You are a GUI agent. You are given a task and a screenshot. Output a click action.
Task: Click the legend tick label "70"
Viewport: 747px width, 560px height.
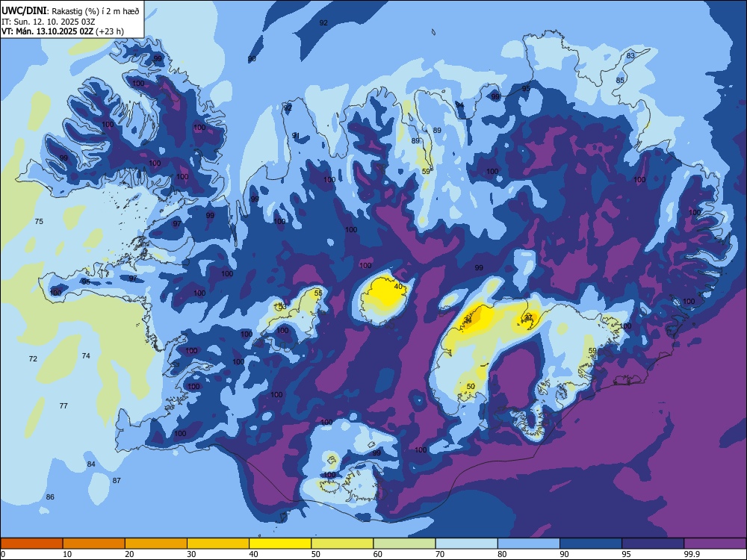click(440, 554)
